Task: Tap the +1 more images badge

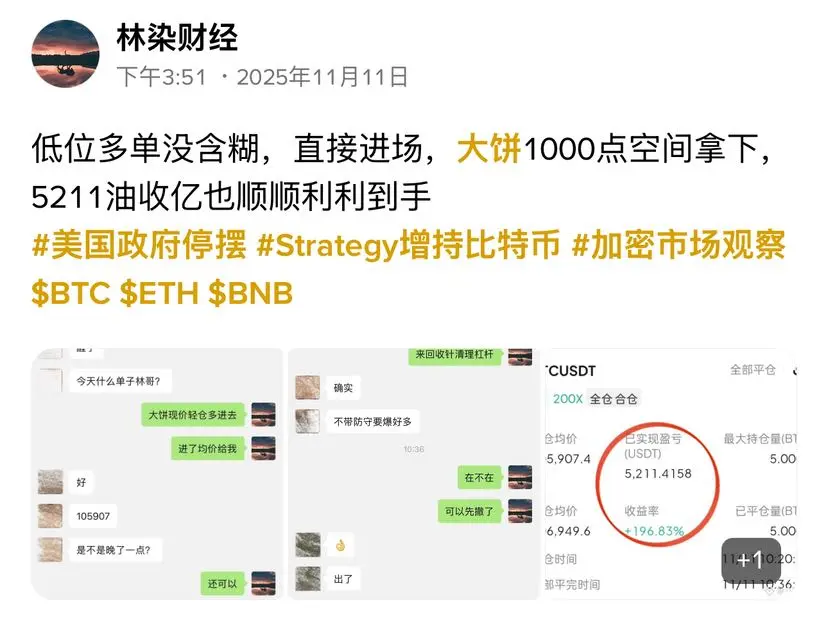Action: (x=751, y=560)
